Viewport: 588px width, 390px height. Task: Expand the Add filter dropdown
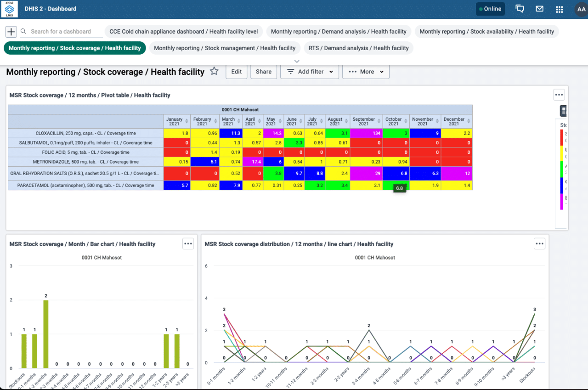point(310,72)
